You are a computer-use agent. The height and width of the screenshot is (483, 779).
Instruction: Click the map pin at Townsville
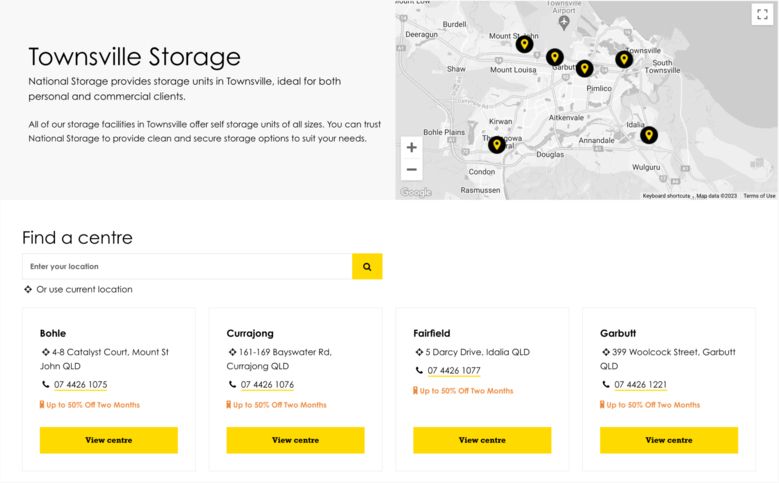pos(624,59)
